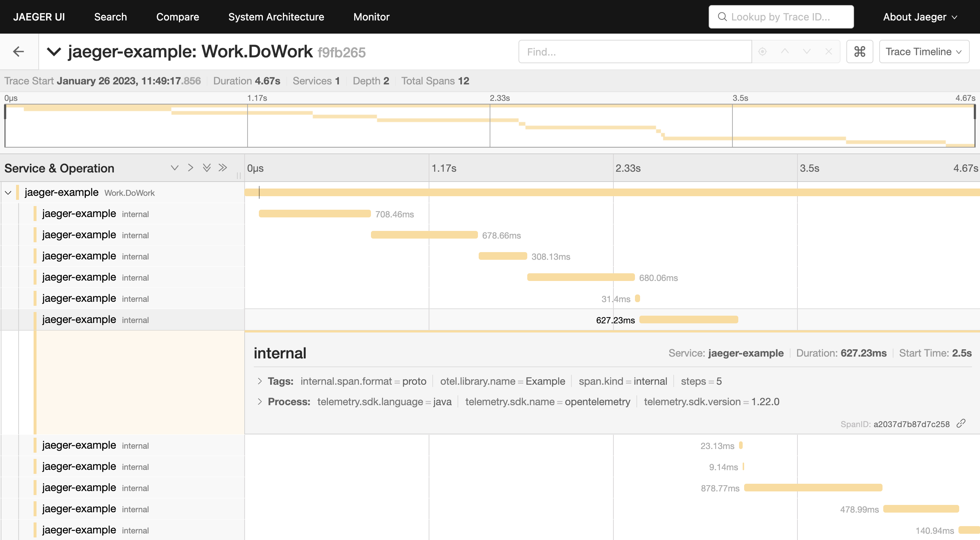The width and height of the screenshot is (980, 540).
Task: Select the 708.46ms internal span bar
Action: point(315,213)
